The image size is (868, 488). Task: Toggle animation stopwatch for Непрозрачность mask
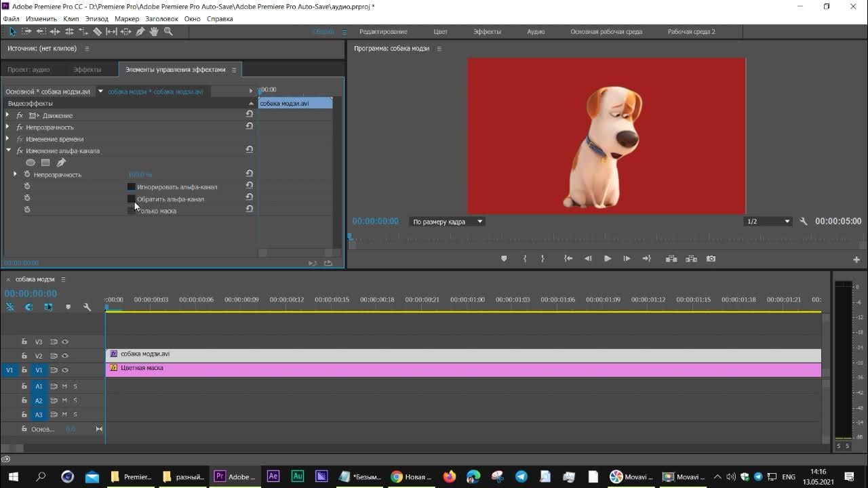click(x=27, y=174)
